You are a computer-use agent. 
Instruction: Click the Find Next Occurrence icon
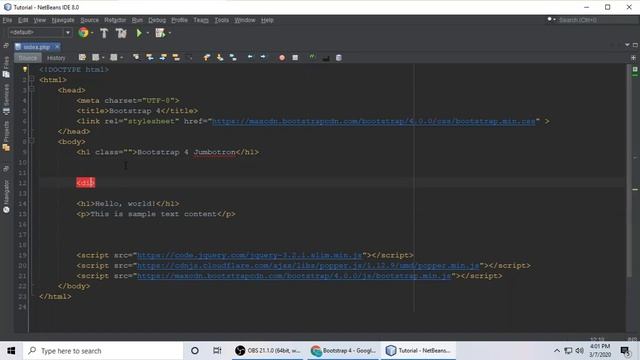163,58
